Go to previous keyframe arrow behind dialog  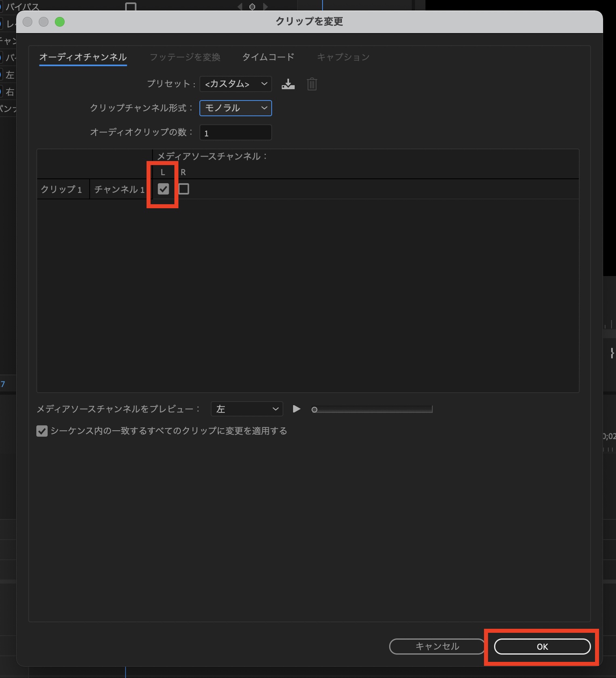coord(240,6)
